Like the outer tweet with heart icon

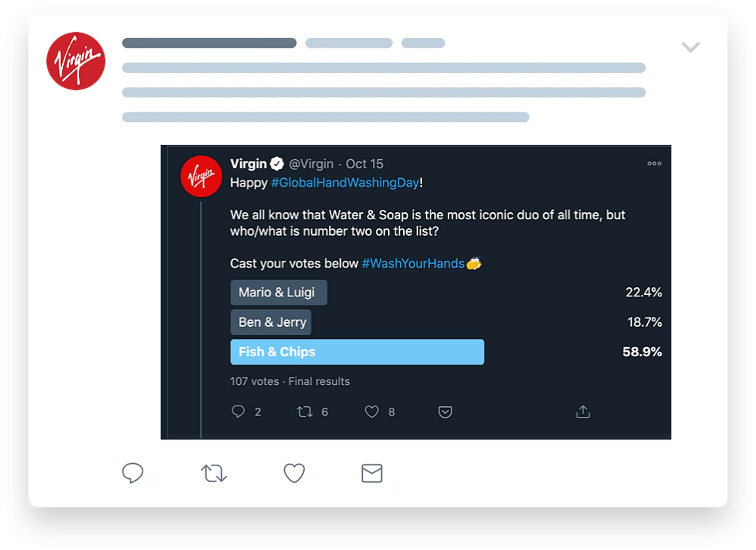[x=294, y=473]
